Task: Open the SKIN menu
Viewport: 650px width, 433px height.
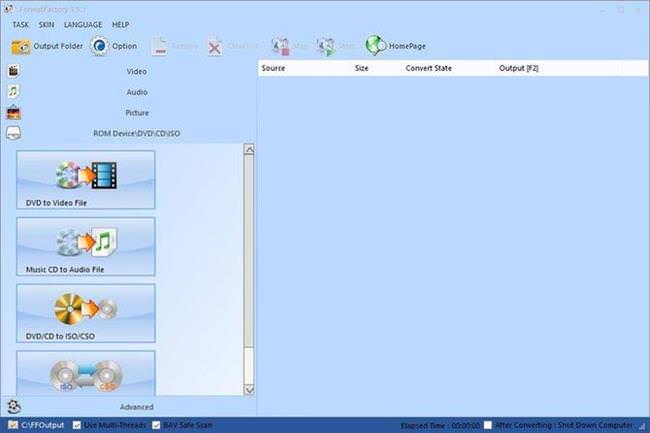Action: point(46,25)
